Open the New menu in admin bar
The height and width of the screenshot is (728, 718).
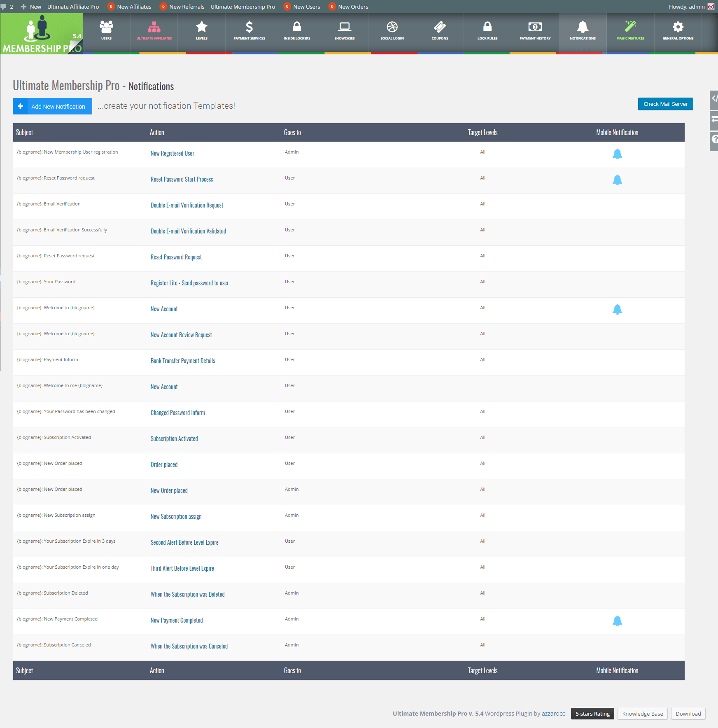(31, 7)
